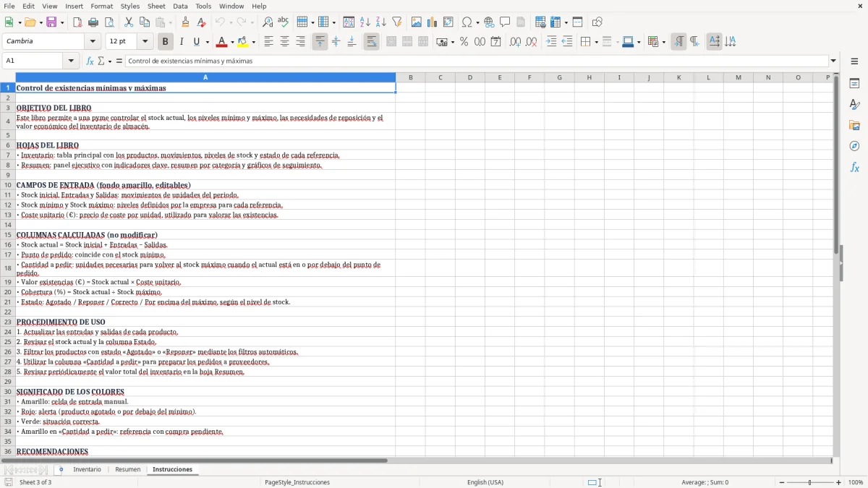Apply the yellow background color swatch

point(243,42)
